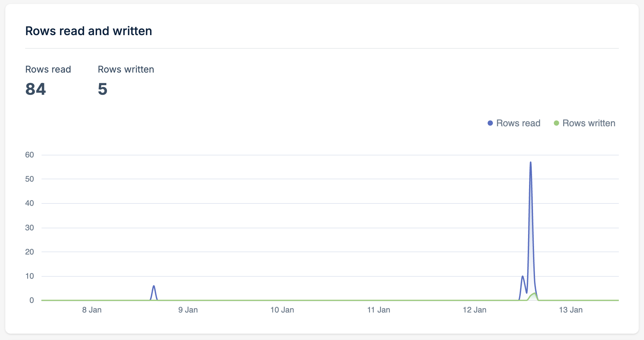644x340 pixels.
Task: Click the small rows read spike on 8 Jan
Action: pyautogui.click(x=154, y=286)
